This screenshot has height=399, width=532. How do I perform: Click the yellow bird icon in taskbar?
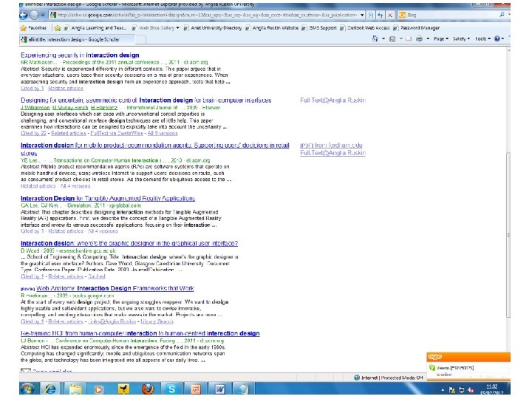[x=123, y=389]
